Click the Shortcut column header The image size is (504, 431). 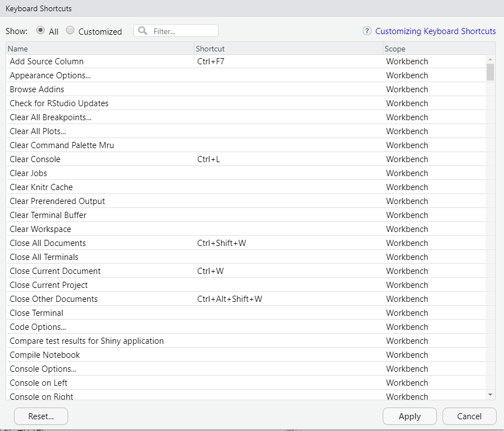click(289, 49)
